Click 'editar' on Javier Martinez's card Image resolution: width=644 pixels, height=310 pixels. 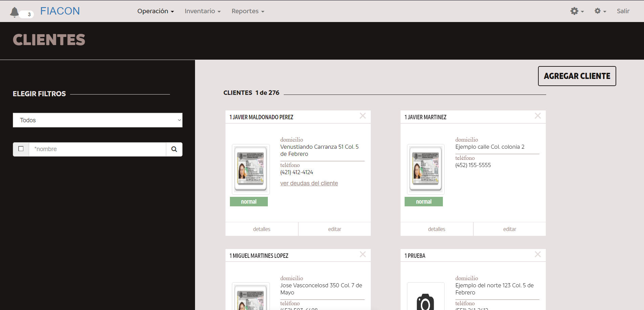509,229
